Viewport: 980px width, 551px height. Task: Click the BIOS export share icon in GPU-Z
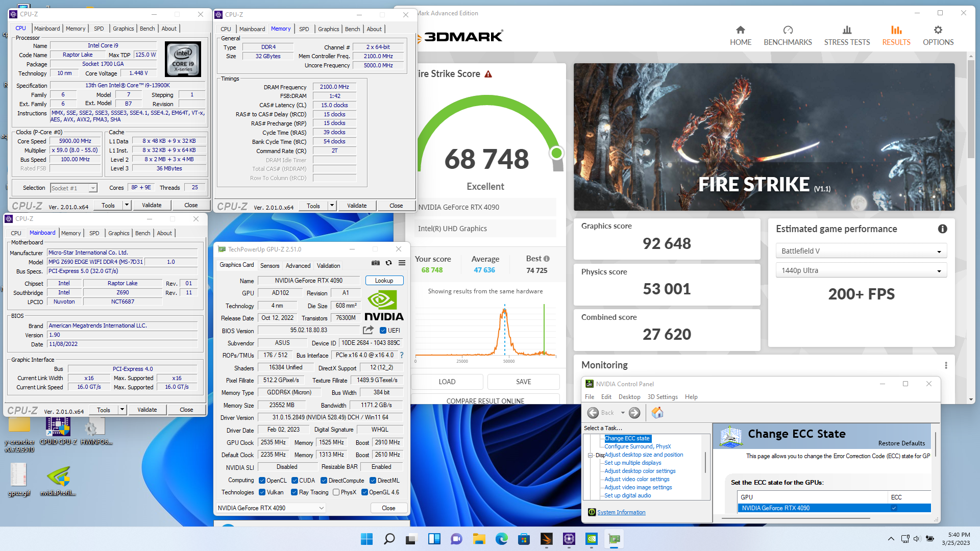click(x=368, y=330)
